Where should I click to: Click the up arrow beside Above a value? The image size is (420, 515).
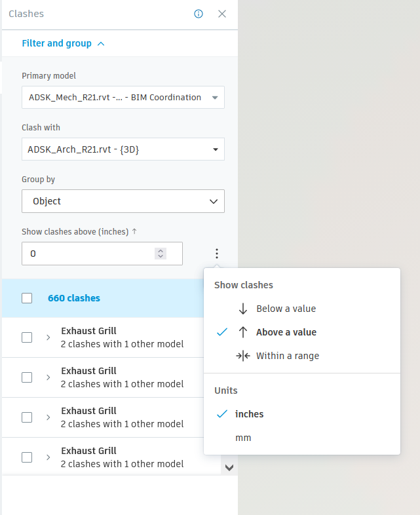coord(243,332)
